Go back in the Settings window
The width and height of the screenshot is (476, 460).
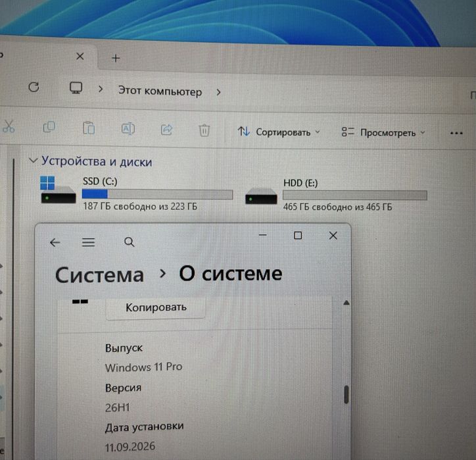(x=55, y=242)
